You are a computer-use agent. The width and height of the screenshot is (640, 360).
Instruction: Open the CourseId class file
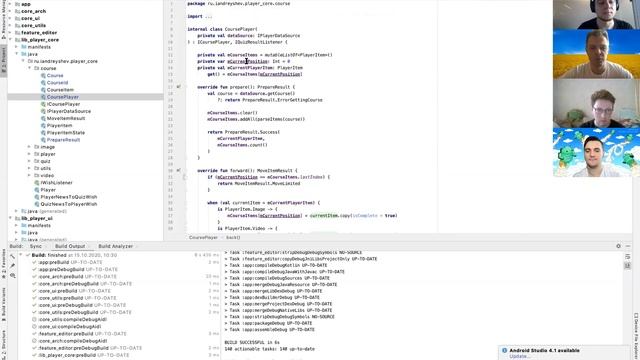[x=57, y=82]
